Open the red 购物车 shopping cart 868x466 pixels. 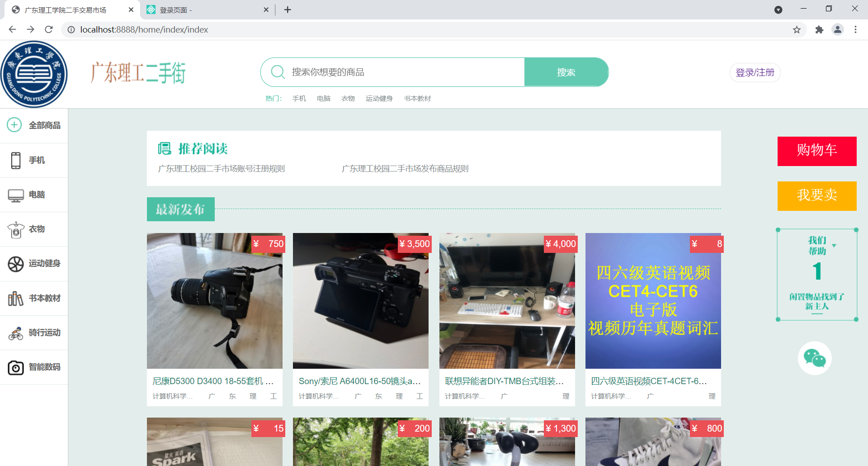[x=817, y=151]
